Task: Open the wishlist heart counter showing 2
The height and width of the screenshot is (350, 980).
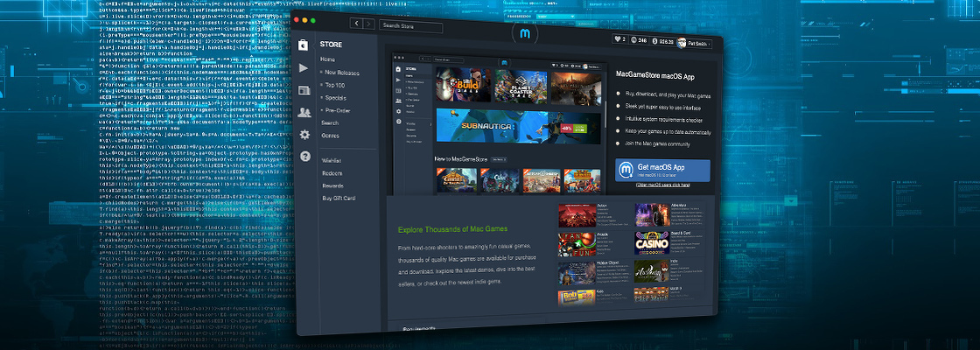Action: tap(619, 39)
